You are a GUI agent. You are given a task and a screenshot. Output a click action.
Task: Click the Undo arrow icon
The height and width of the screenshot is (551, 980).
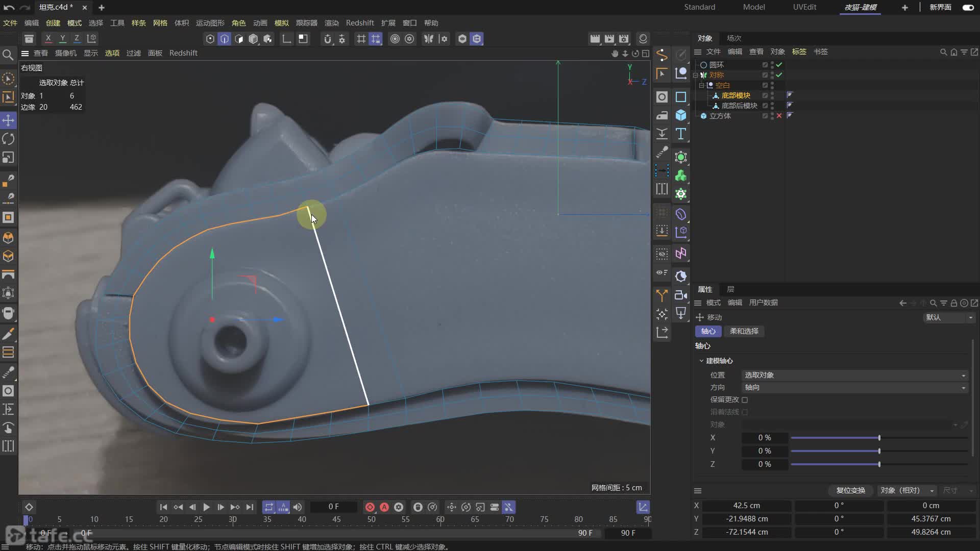click(9, 8)
